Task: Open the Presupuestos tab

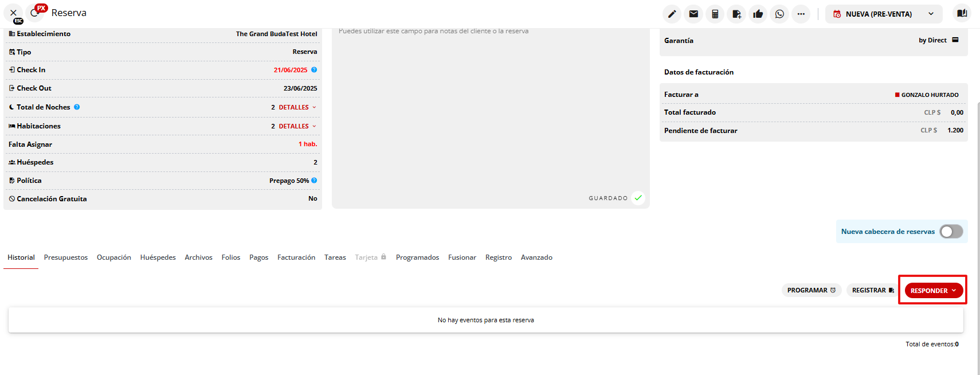Action: 66,257
